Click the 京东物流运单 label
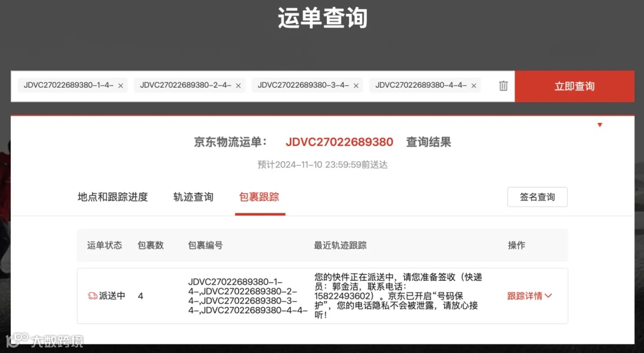 [x=230, y=142]
